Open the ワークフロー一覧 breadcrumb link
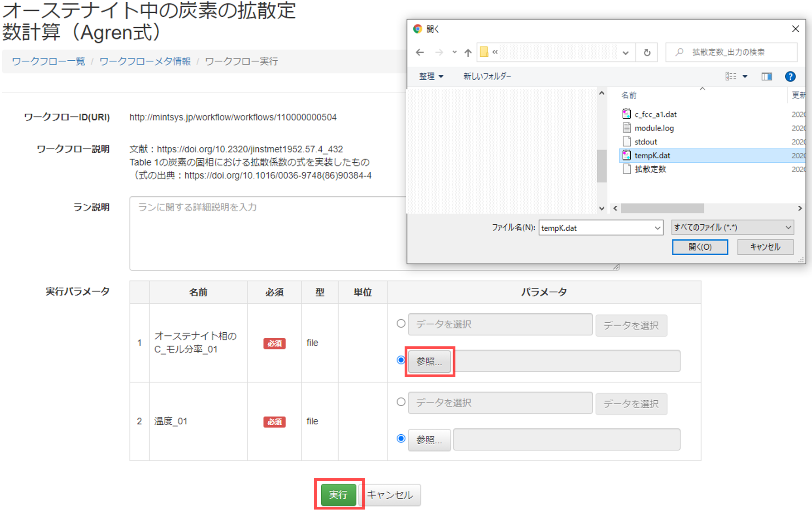The height and width of the screenshot is (510, 812). [48, 61]
